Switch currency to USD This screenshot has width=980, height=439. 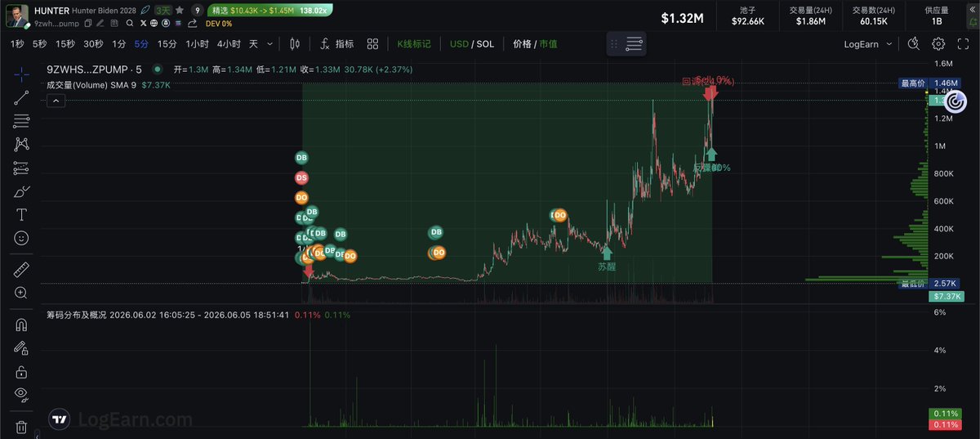pyautogui.click(x=459, y=44)
